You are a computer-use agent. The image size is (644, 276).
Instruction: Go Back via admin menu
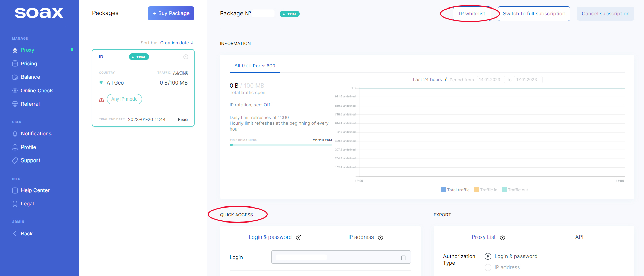coord(27,234)
